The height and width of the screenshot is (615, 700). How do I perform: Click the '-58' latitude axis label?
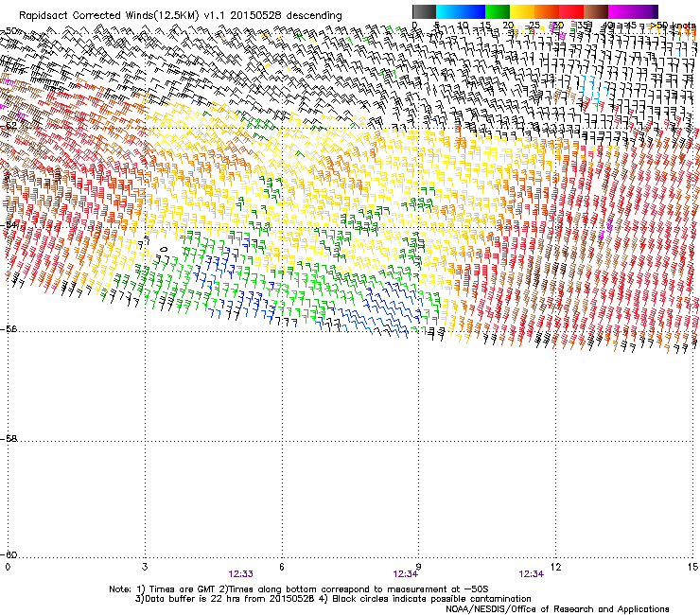point(9,439)
